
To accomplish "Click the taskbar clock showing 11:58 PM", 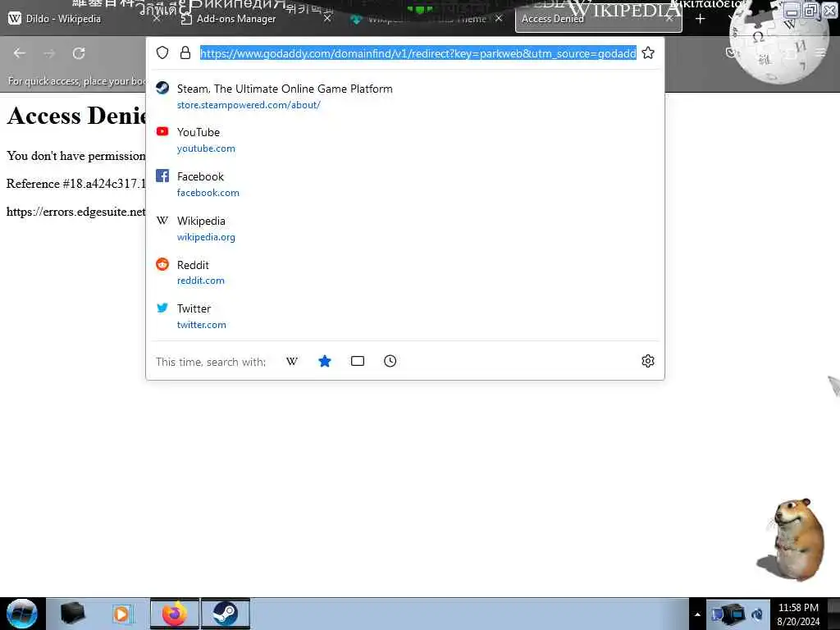I will coord(798,614).
